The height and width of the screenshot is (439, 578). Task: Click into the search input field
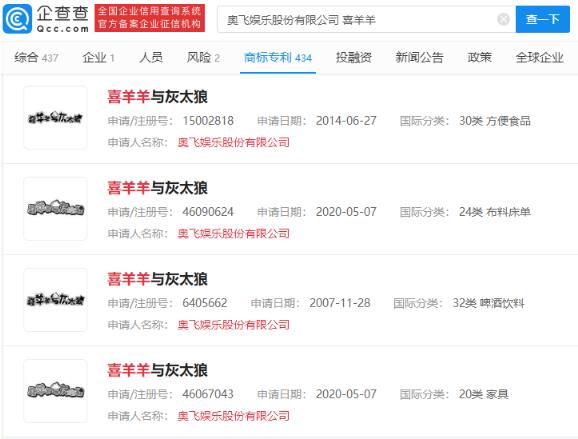pos(359,20)
